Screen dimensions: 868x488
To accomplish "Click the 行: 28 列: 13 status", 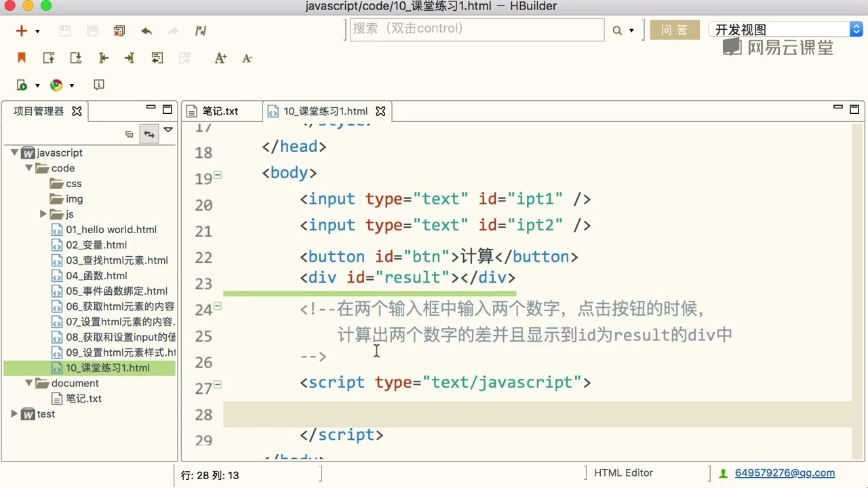I will point(210,475).
